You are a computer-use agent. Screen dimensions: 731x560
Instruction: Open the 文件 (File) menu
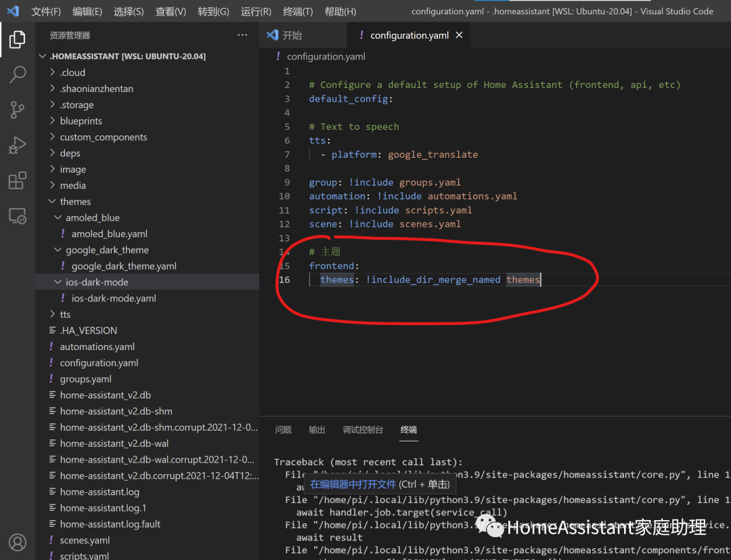click(x=46, y=12)
